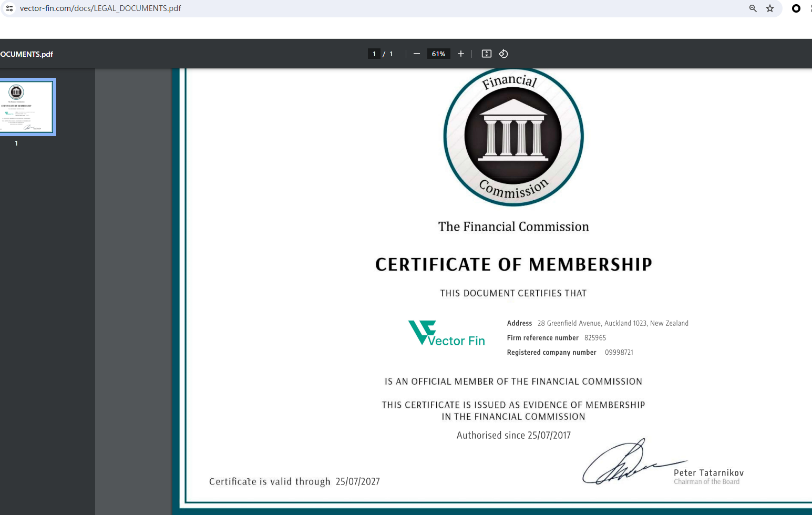Bookmark this page with the star icon
The image size is (812, 515).
click(770, 8)
